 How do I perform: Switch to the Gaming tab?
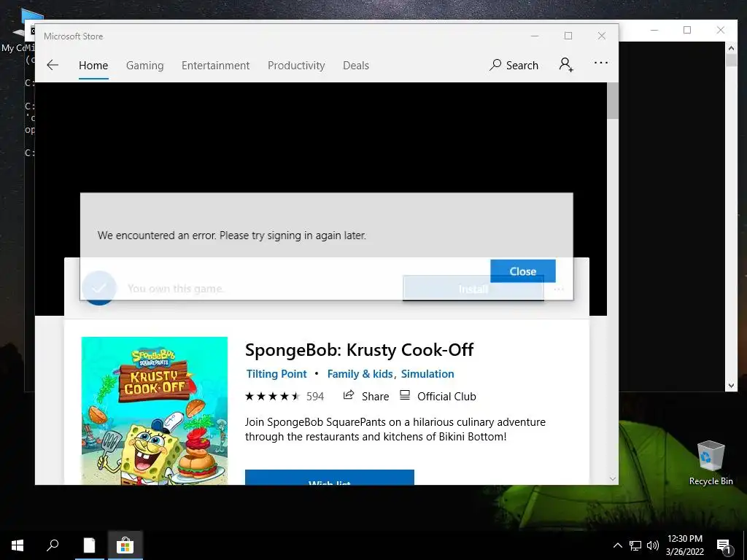pos(145,65)
